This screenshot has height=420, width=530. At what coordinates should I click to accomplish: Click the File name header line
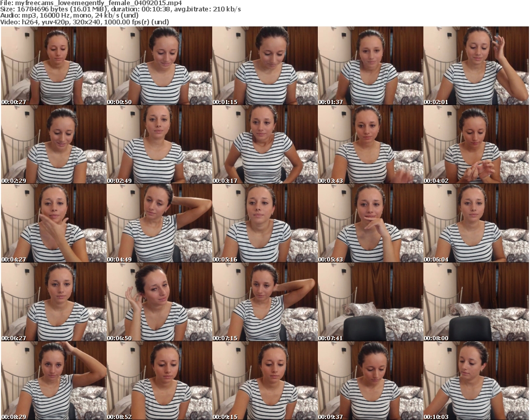point(91,3)
